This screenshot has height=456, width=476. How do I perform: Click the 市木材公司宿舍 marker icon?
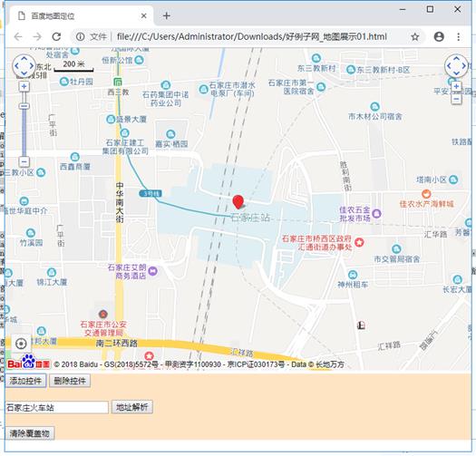click(x=375, y=107)
